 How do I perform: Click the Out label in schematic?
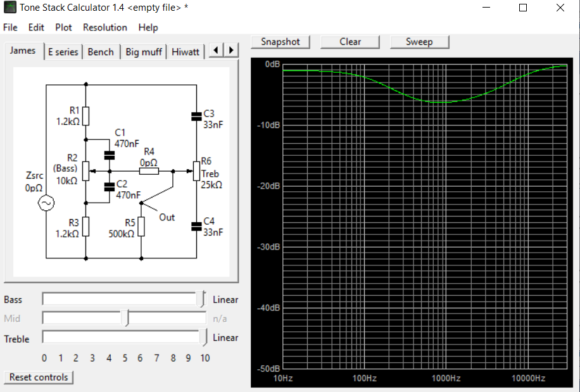[167, 217]
